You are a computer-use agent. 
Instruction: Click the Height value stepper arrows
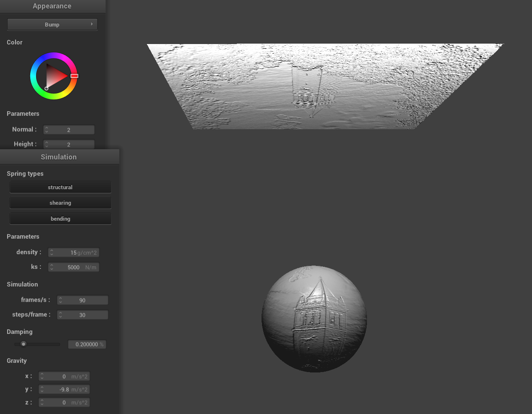[47, 144]
